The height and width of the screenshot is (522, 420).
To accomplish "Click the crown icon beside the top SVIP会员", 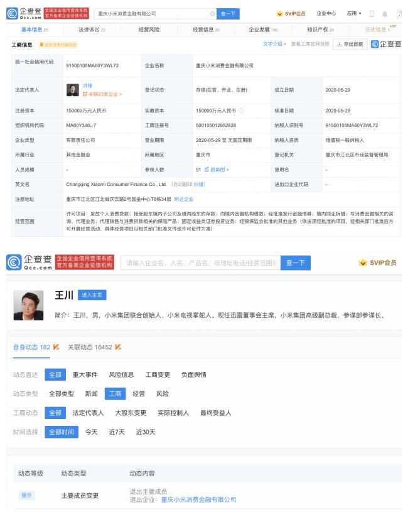I will (279, 14).
